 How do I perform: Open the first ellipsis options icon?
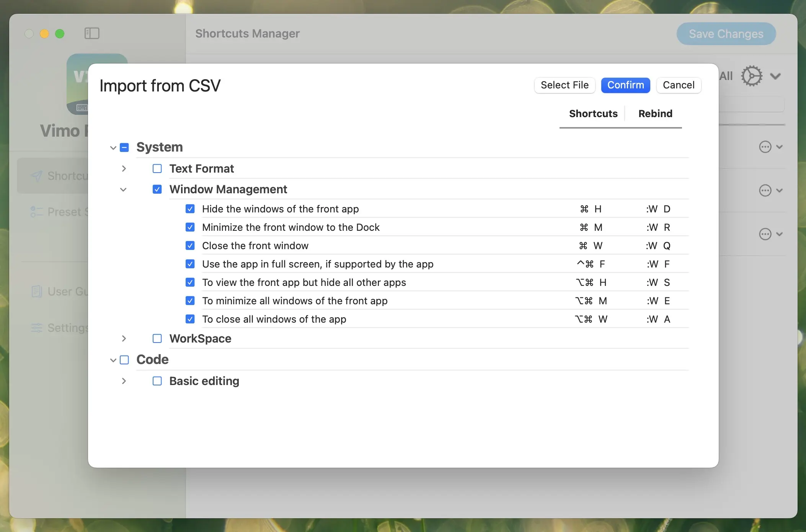pyautogui.click(x=765, y=147)
